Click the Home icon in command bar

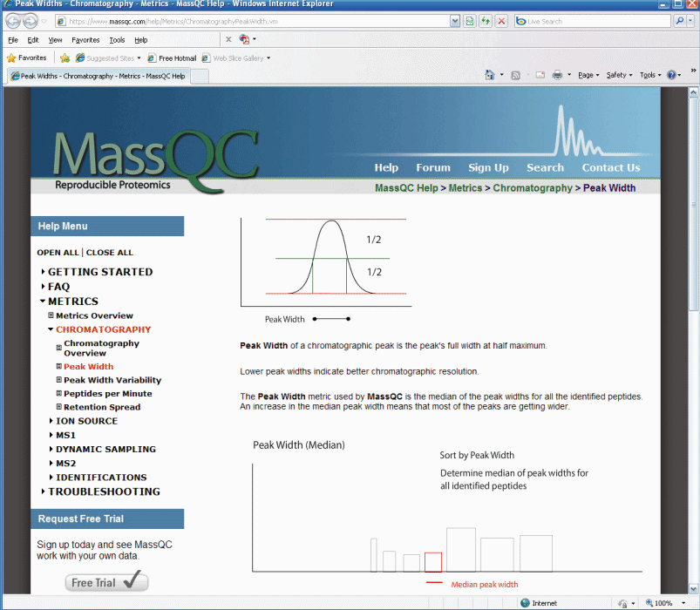tap(490, 75)
